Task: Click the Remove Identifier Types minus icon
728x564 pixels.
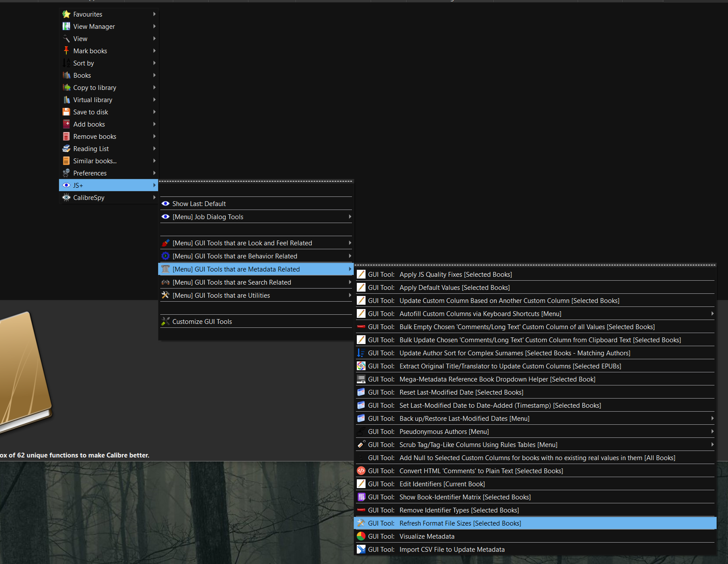Action: click(361, 510)
